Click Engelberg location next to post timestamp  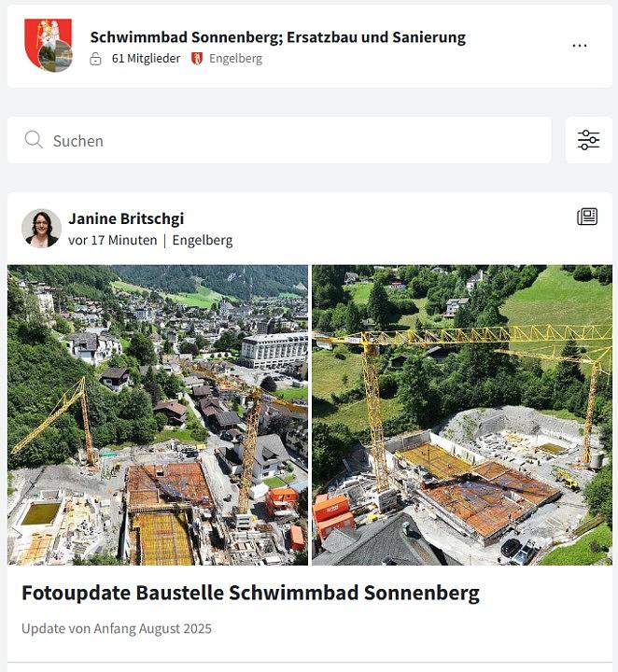pos(203,240)
